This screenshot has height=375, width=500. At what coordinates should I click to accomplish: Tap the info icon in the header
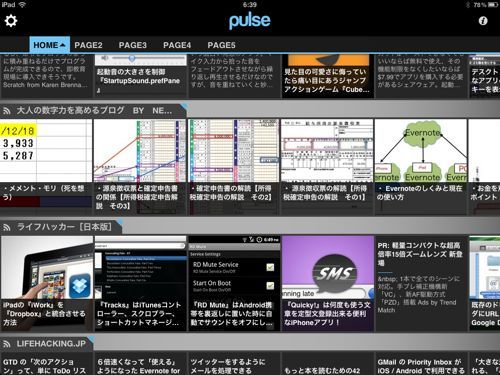(x=483, y=21)
